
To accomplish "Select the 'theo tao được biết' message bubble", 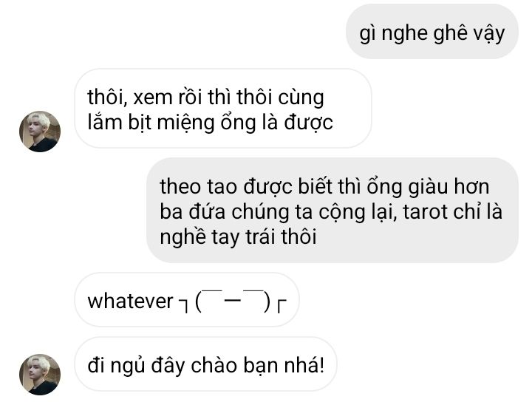I will click(x=332, y=210).
